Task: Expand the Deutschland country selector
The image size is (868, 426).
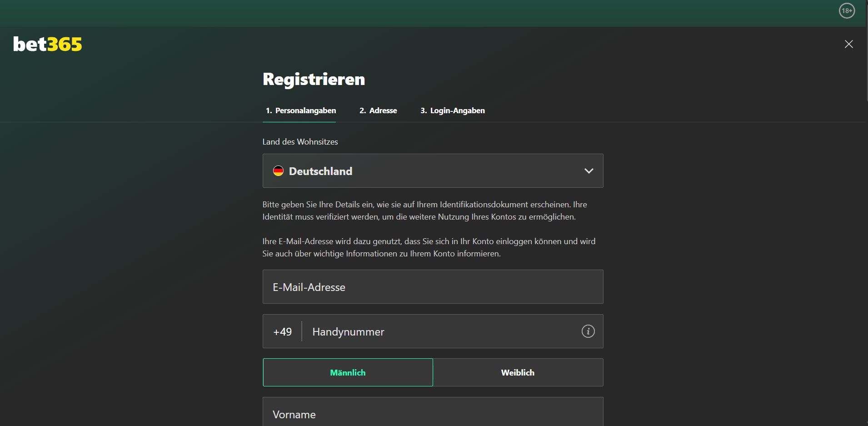Action: coord(432,171)
